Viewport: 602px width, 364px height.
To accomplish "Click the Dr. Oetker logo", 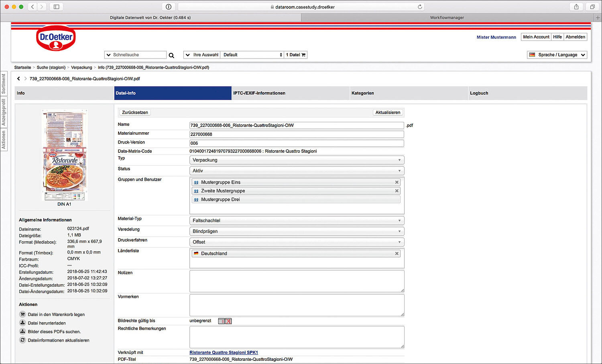I will pos(56,38).
